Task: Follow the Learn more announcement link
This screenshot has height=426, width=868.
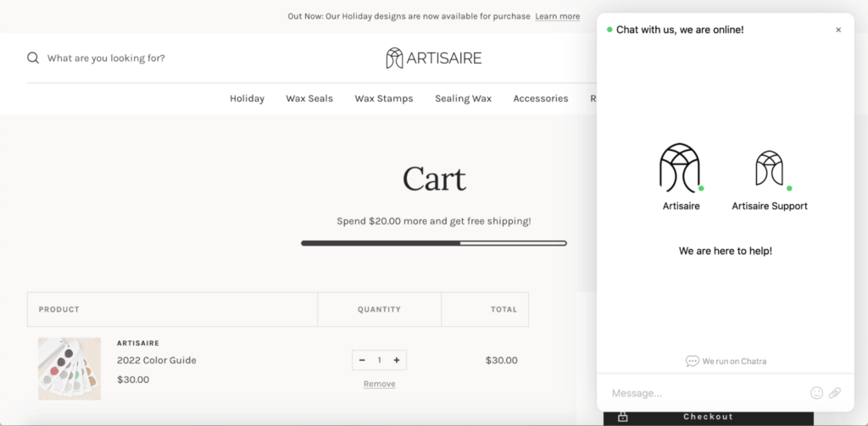Action: coord(557,16)
